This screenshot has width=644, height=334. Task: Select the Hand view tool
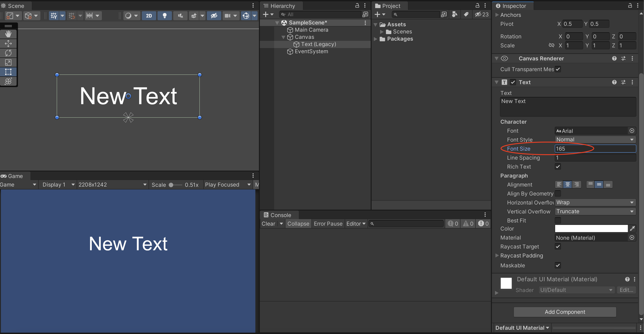point(8,34)
